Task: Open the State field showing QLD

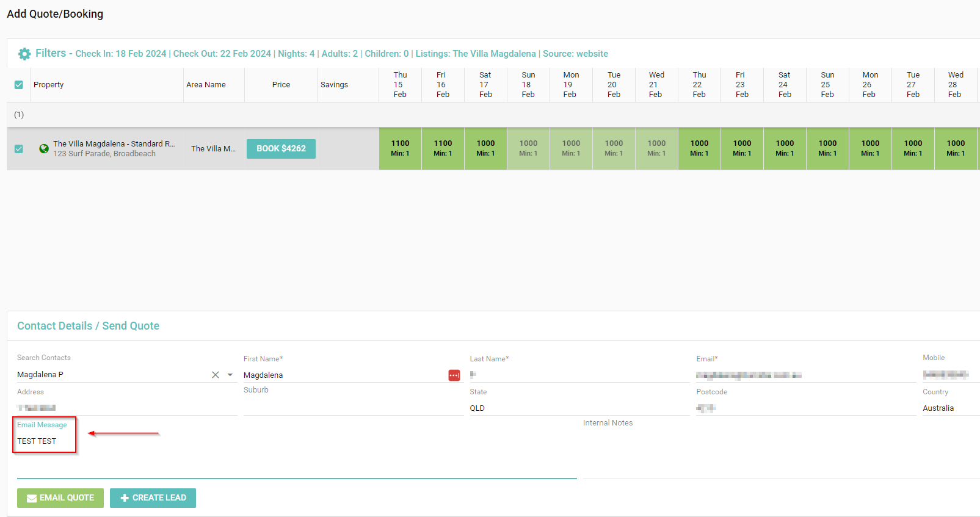Action: tap(578, 408)
